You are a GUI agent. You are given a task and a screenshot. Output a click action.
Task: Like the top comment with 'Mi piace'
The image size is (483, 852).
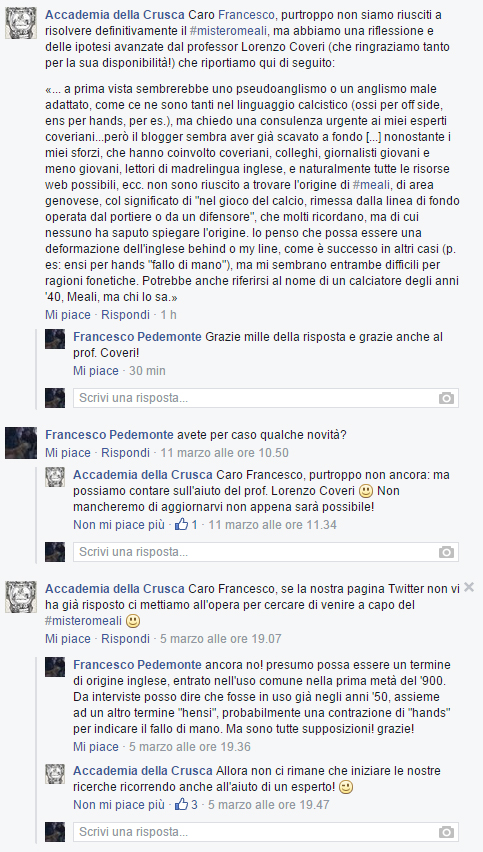click(x=68, y=315)
